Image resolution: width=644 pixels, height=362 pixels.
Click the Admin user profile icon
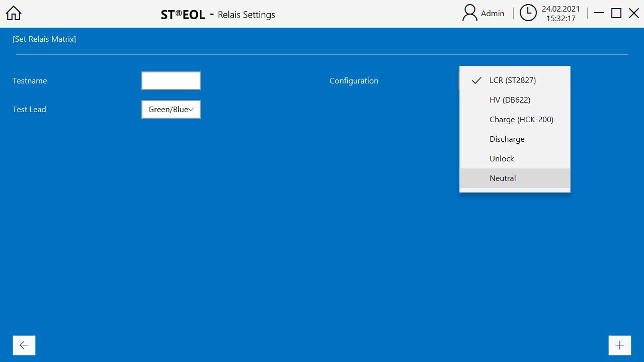[x=469, y=14]
